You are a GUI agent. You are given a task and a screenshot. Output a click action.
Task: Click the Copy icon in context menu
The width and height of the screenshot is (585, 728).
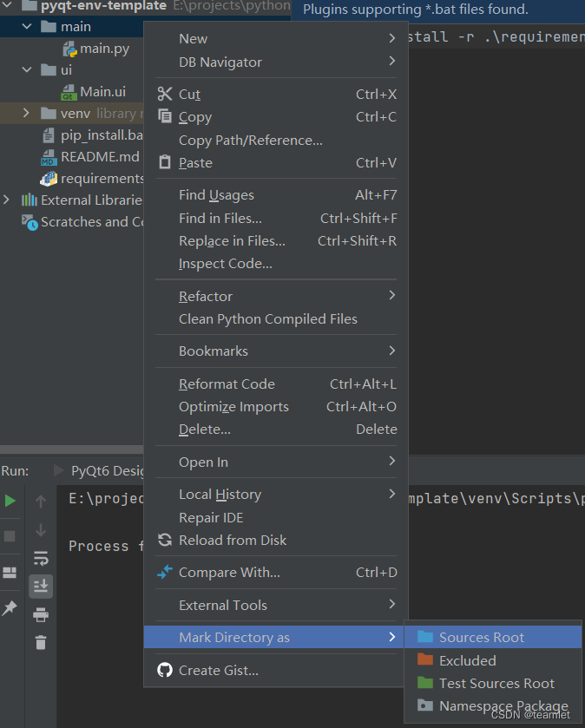[164, 115]
